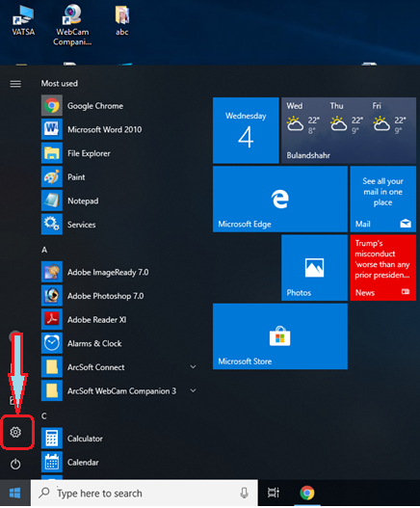
Task: Open the Calculator app icon
Action: [52, 438]
